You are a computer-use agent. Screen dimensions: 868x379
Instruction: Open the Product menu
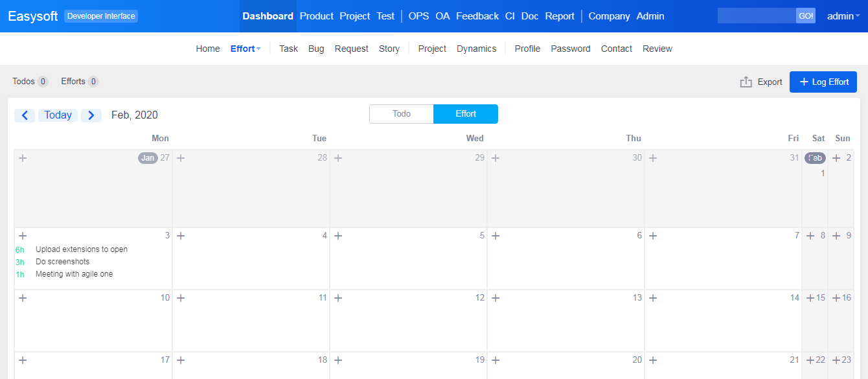click(x=317, y=16)
